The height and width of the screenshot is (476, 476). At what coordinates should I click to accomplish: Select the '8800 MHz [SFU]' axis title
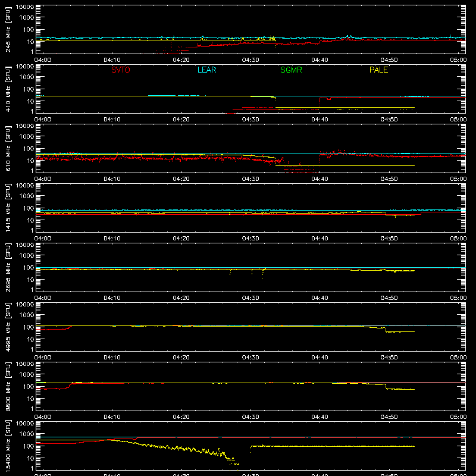(x=8, y=386)
